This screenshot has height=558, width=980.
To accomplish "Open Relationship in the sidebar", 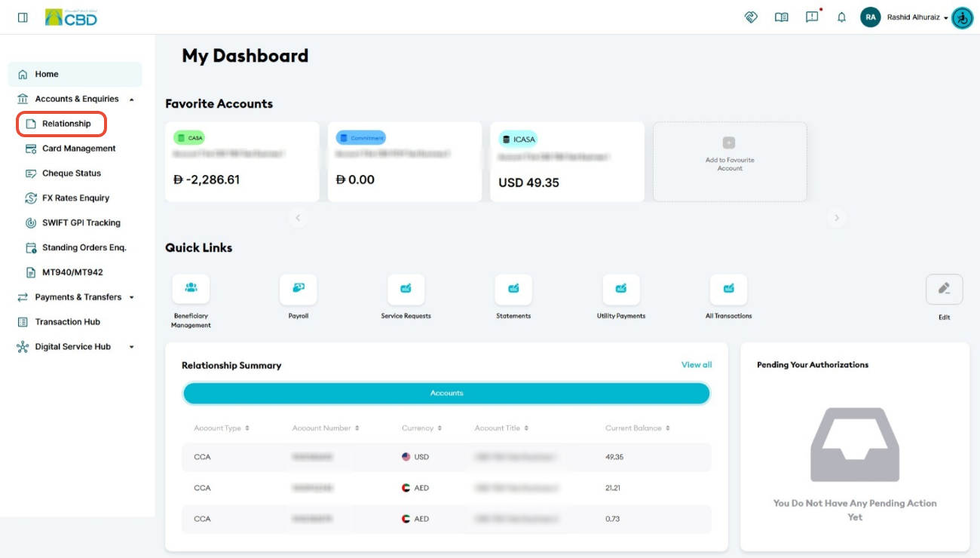I will 62,124.
